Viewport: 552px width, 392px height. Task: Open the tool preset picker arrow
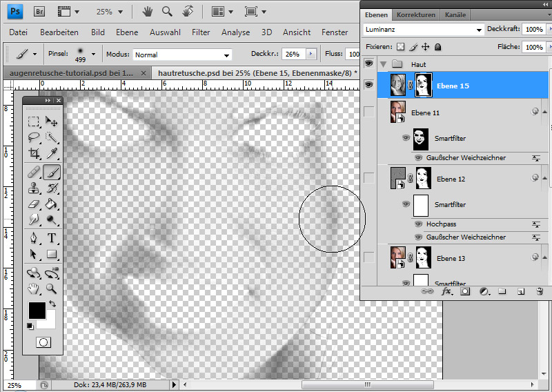(x=34, y=55)
